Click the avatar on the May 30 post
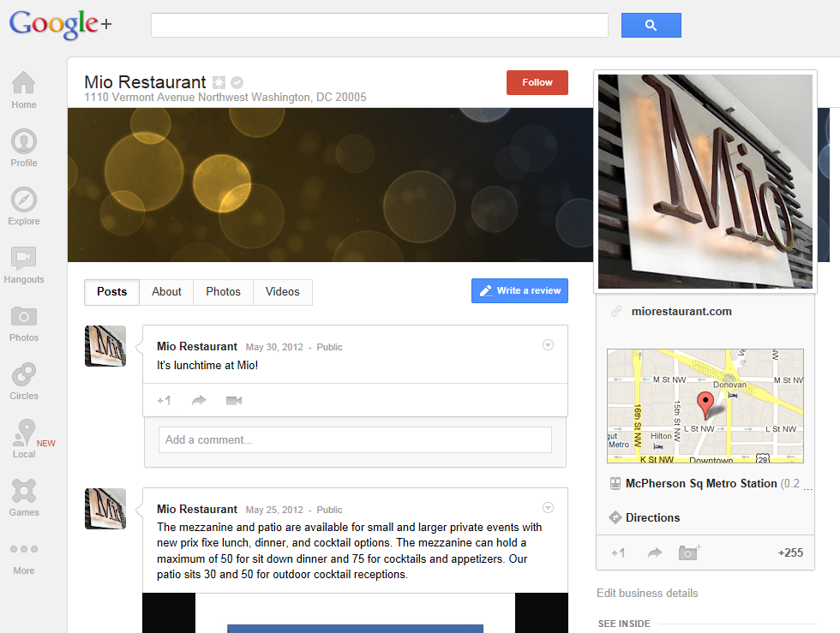Viewport: 840px width, 633px height. pyautogui.click(x=105, y=346)
